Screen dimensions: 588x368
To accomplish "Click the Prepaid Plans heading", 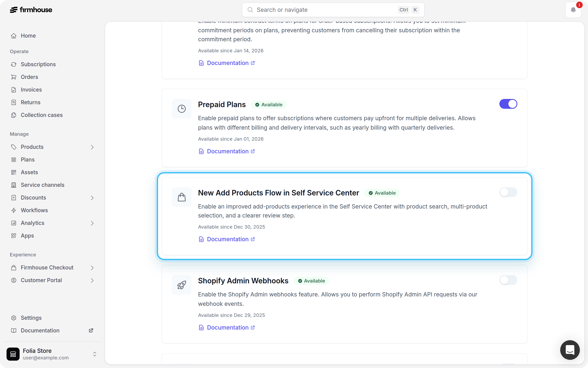I will pyautogui.click(x=222, y=104).
